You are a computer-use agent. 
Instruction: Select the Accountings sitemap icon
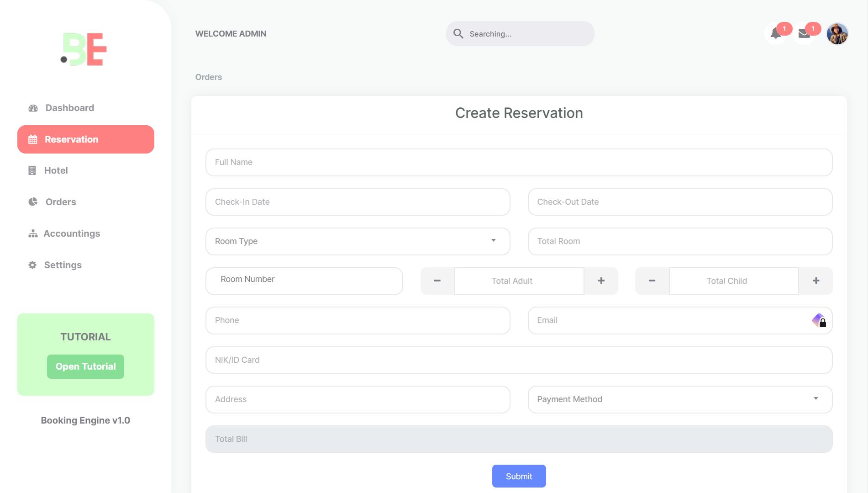(x=32, y=233)
